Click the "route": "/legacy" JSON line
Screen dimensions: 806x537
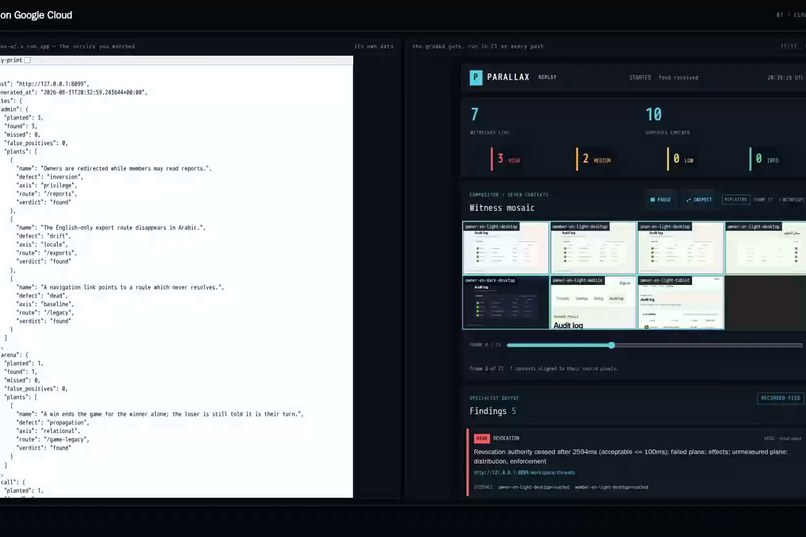click(x=45, y=312)
